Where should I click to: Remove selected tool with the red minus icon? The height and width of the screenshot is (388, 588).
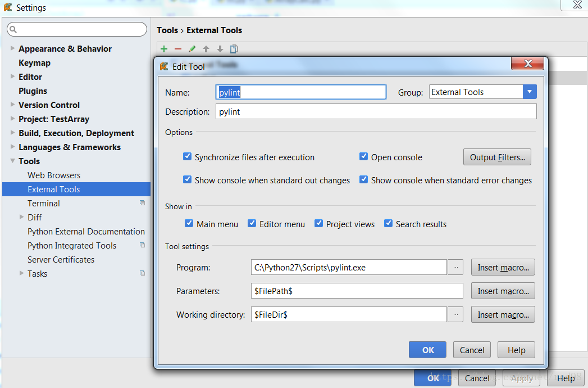[x=178, y=49]
